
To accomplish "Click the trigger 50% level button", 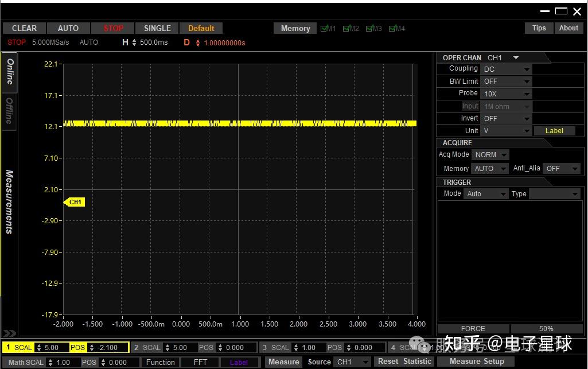I will 546,329.
